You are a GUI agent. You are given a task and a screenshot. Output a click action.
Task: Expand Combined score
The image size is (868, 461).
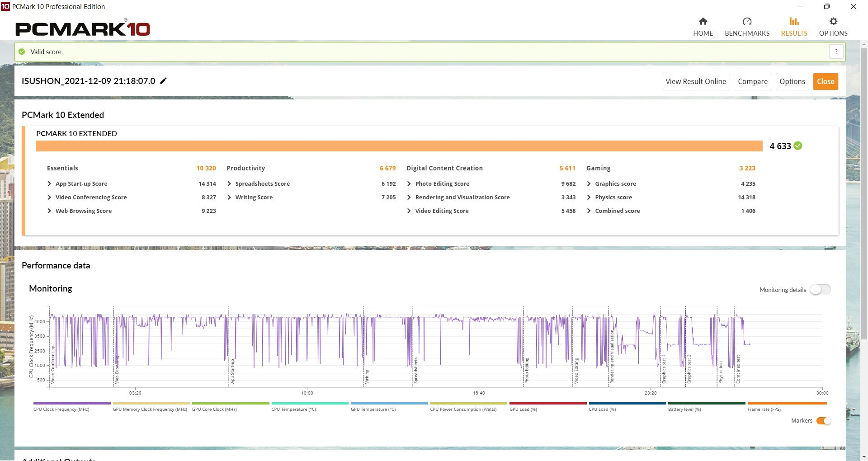pyautogui.click(x=589, y=211)
